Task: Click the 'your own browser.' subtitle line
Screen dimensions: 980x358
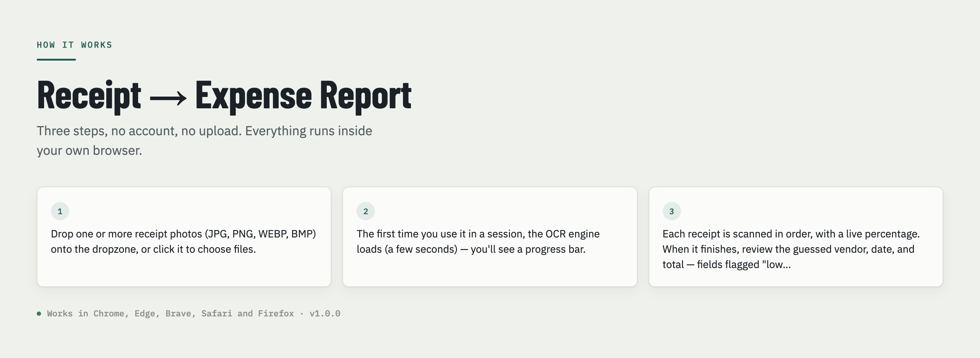Action: point(89,151)
